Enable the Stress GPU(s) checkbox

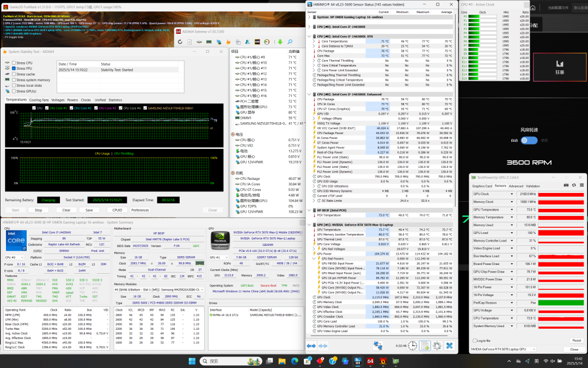click(x=14, y=91)
